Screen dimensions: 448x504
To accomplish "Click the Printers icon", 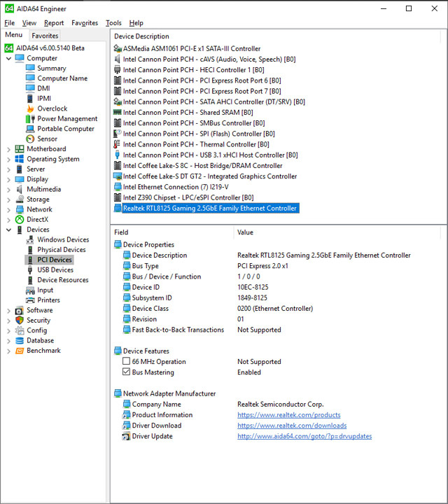I will coord(30,300).
